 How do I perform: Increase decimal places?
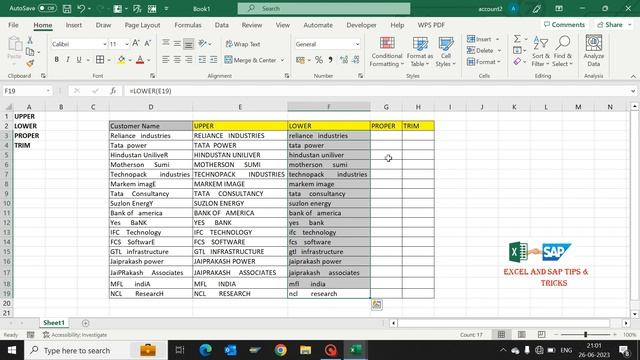pos(344,60)
